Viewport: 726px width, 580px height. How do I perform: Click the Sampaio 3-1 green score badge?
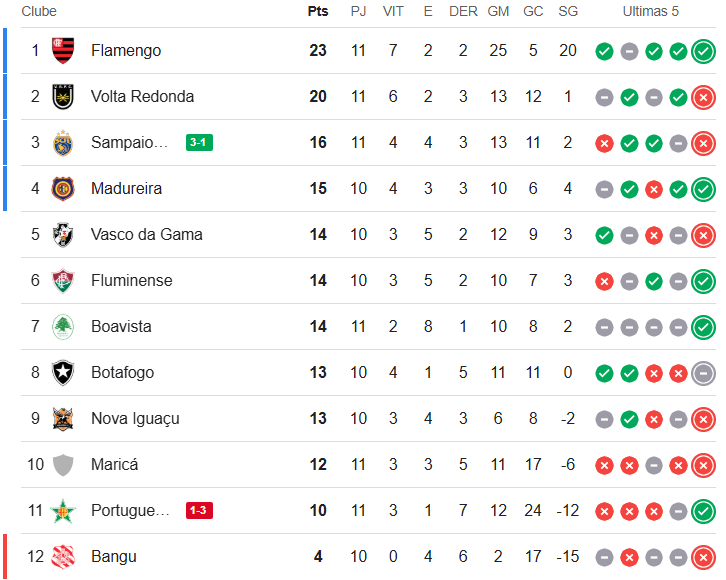tap(199, 142)
